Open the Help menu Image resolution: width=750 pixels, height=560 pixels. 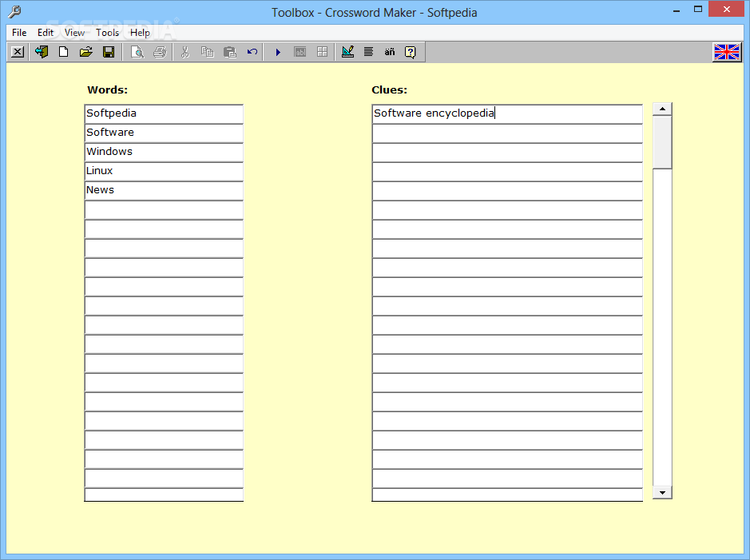[x=140, y=33]
